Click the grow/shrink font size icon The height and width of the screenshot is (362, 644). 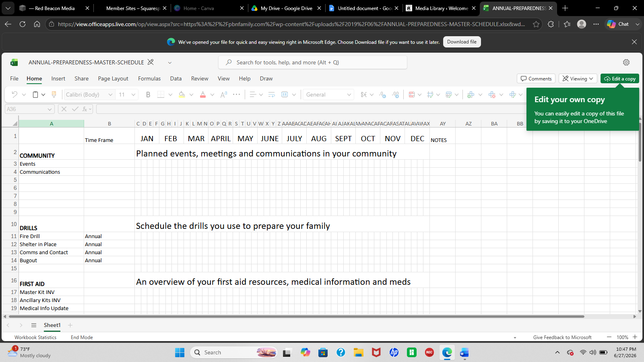click(x=224, y=95)
